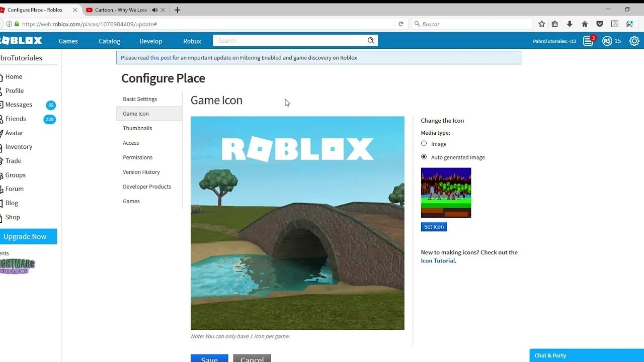
Task: Reload the page with the refresh icon
Action: point(401,24)
